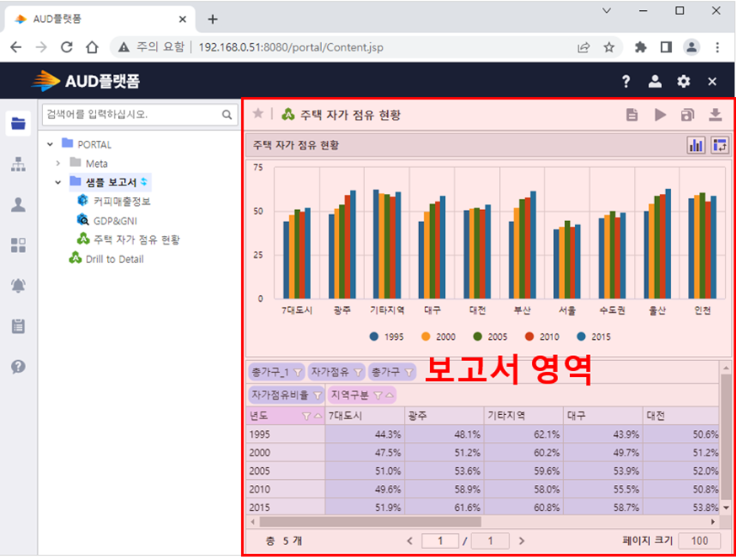Open the user profile icon in the header
Image resolution: width=736 pixels, height=560 pixels.
[x=655, y=81]
